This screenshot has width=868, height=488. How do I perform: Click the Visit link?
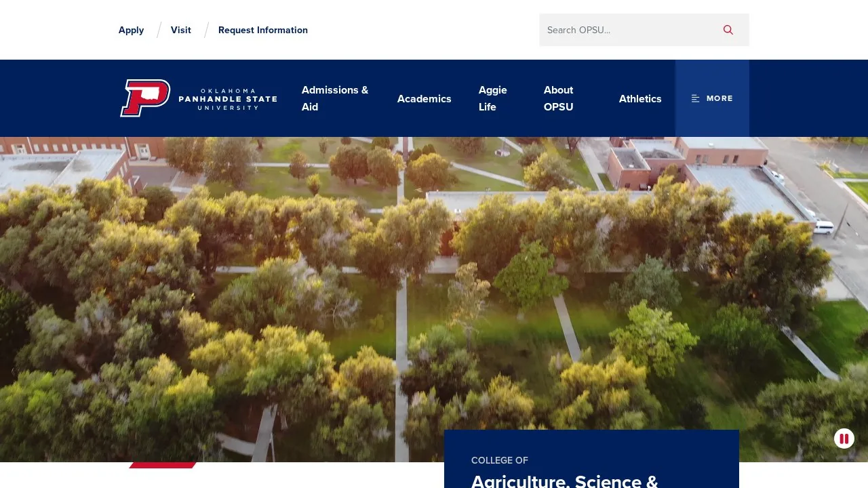pyautogui.click(x=181, y=30)
